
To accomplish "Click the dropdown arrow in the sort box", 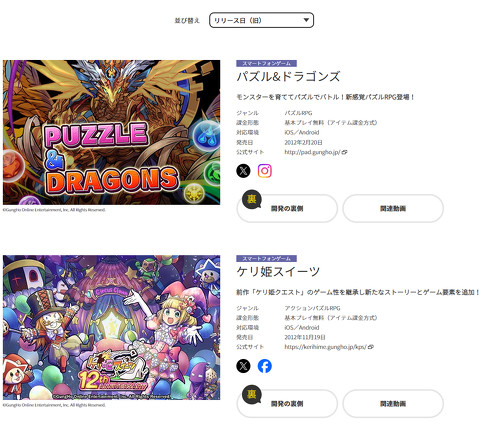I will click(306, 20).
